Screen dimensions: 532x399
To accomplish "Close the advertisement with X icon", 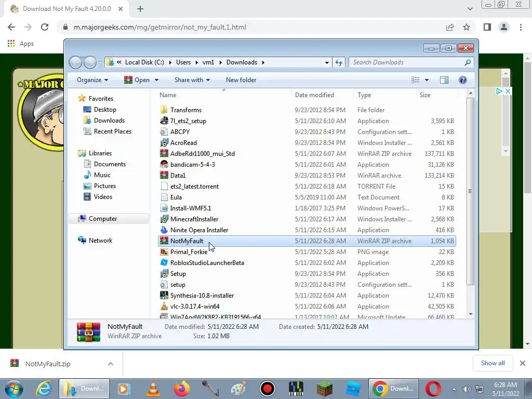I will click(508, 91).
